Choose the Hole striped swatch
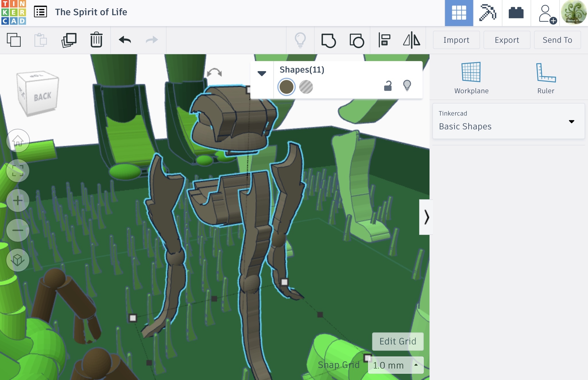Image resolution: width=588 pixels, height=380 pixels. click(x=306, y=87)
